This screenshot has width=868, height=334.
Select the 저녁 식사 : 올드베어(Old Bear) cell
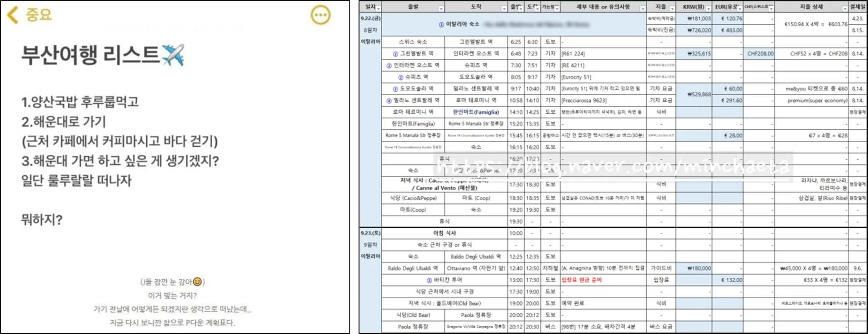(x=444, y=303)
